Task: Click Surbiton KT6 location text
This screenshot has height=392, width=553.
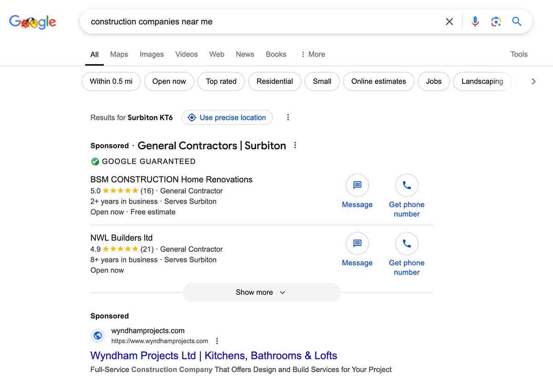Action: point(150,117)
